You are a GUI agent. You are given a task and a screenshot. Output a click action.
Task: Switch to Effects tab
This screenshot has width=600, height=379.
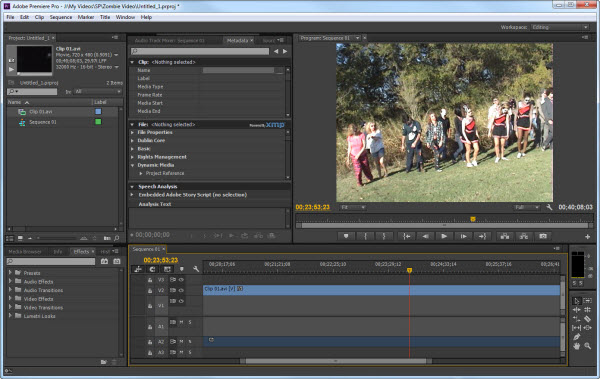(81, 252)
